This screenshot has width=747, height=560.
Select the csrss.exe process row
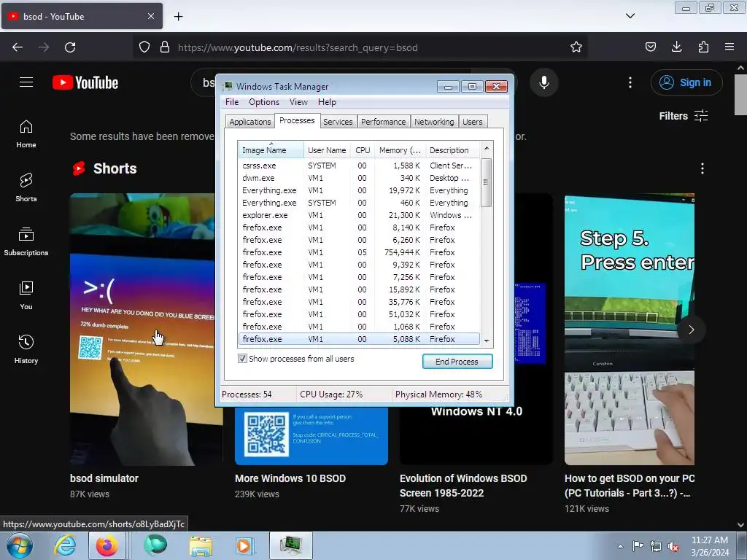[359, 166]
